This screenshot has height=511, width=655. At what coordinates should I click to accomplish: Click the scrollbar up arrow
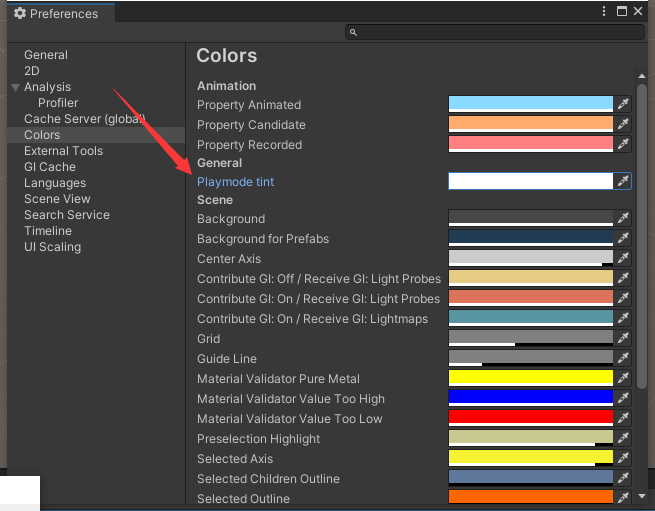pos(642,76)
